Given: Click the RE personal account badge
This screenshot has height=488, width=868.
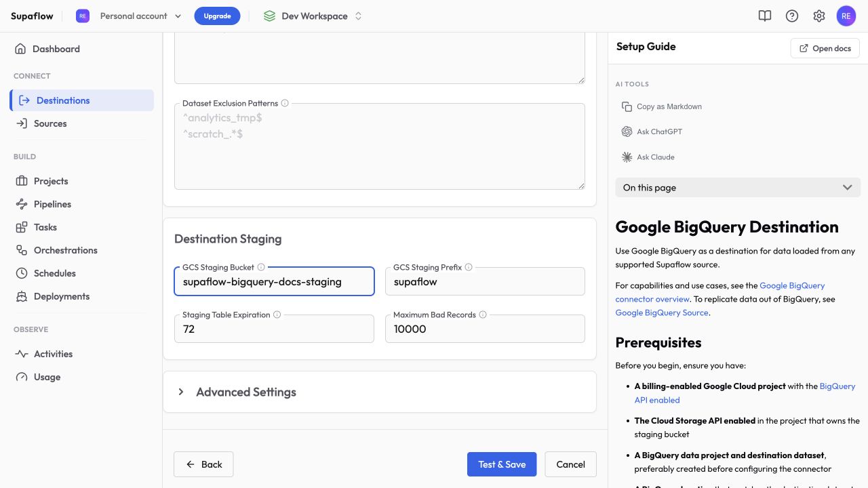Looking at the screenshot, I should click(x=83, y=16).
